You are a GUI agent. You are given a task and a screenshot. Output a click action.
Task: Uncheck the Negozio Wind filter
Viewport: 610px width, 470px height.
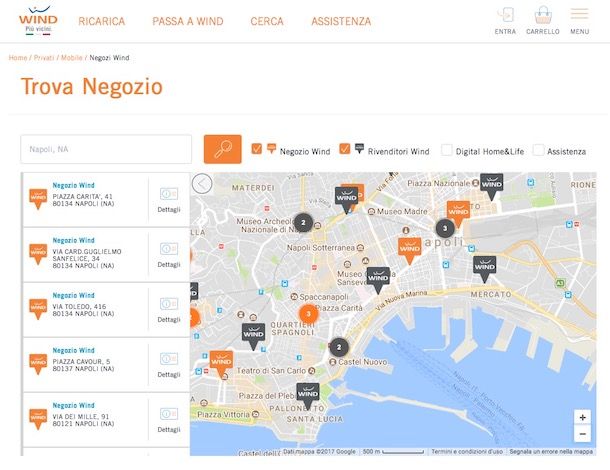[257, 149]
